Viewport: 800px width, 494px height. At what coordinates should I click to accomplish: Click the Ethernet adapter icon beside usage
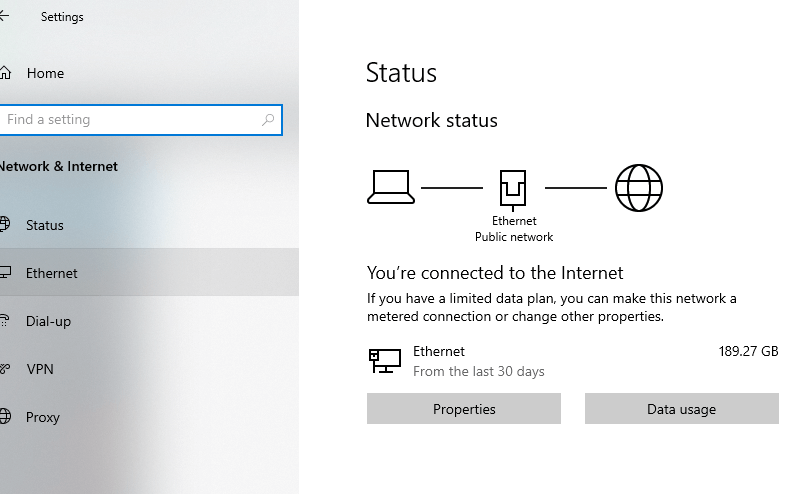[x=385, y=361]
